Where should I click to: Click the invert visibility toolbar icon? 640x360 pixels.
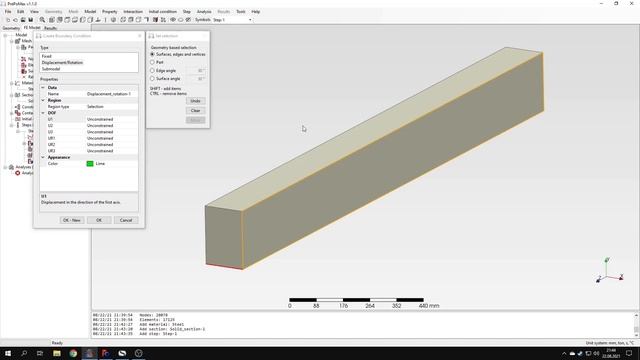[188, 20]
